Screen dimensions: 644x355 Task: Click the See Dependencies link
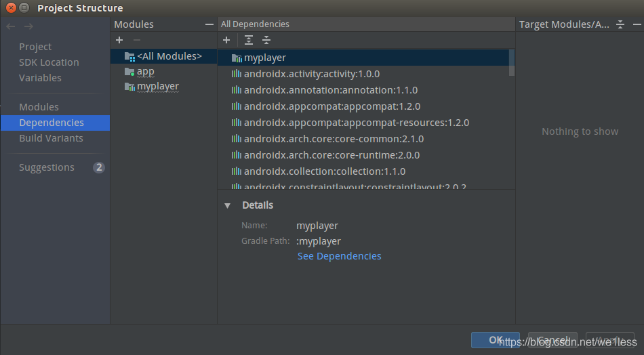pyautogui.click(x=339, y=256)
